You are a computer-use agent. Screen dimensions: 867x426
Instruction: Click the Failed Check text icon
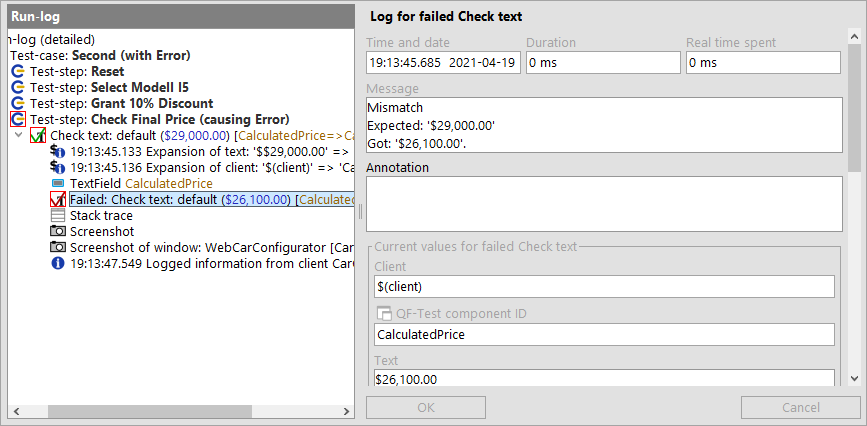(58, 200)
